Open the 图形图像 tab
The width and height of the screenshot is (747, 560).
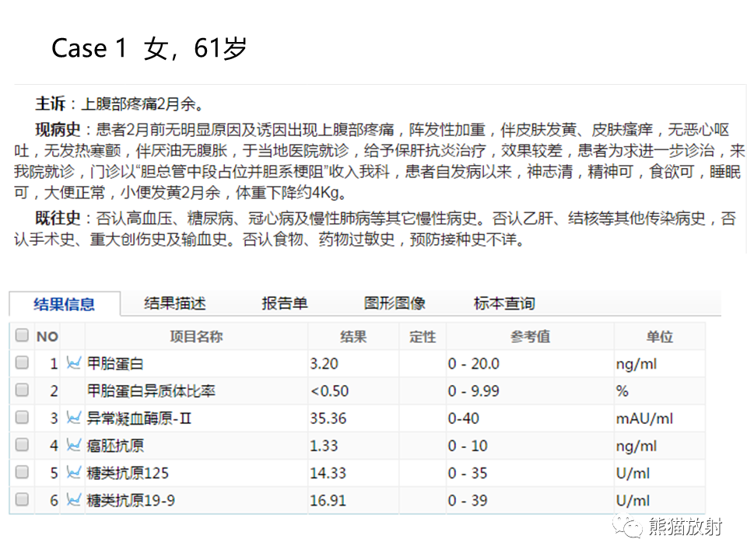pos(395,303)
